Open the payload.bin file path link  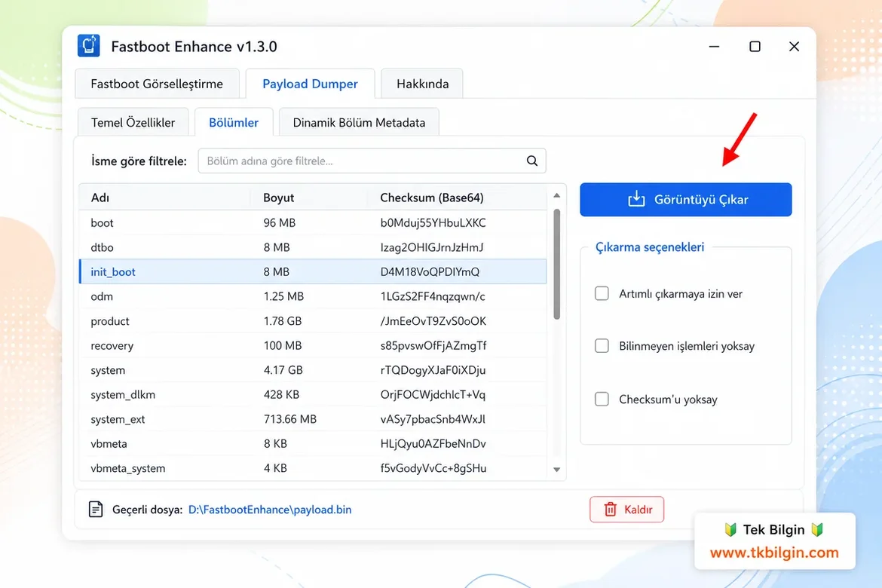coord(269,510)
